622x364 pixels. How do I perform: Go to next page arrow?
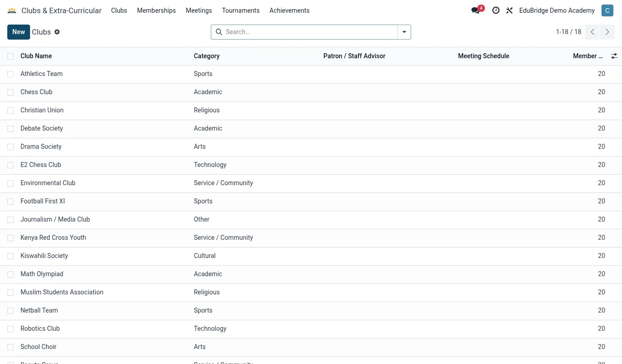607,32
